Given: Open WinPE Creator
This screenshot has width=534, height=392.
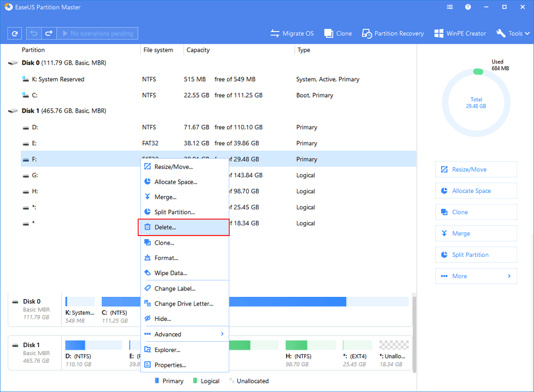Looking at the screenshot, I should [x=460, y=33].
